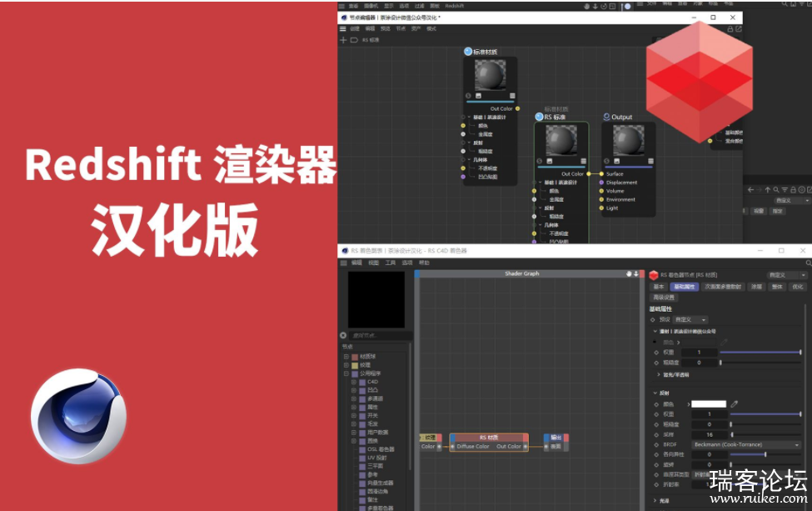The image size is (812, 511).
Task: Open the Output node options menu icon
Action: click(651, 161)
